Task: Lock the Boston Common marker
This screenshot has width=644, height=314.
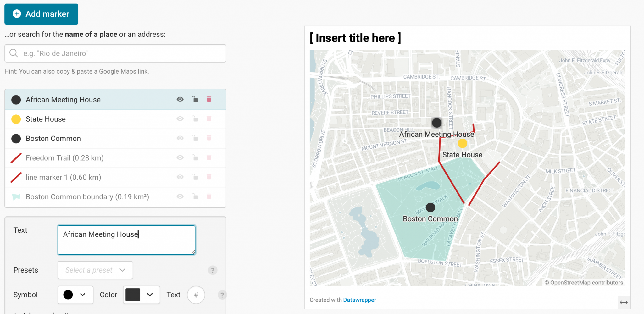Action: click(x=195, y=138)
